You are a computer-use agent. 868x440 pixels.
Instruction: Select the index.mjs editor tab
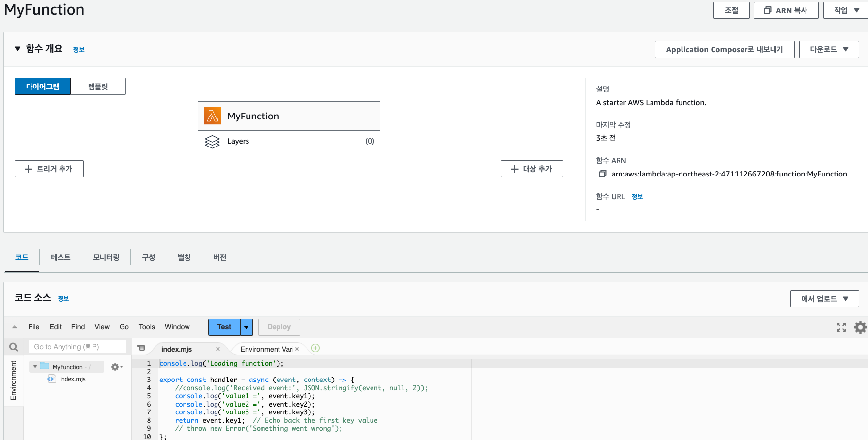point(177,349)
